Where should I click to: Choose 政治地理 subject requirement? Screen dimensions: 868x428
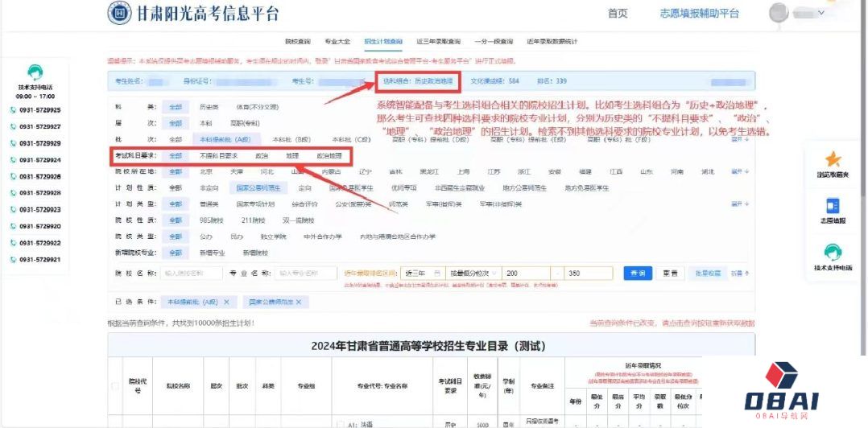tap(329, 156)
